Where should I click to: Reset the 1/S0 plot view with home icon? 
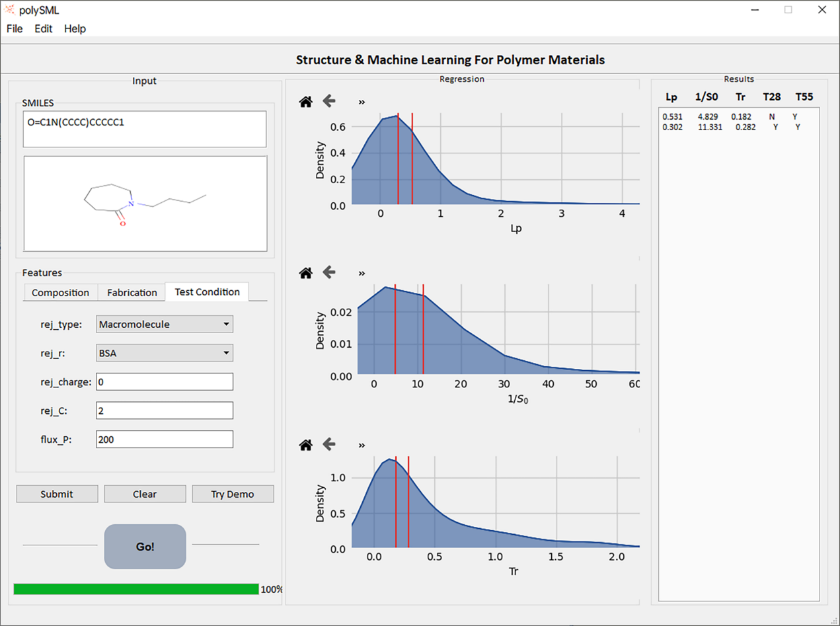click(x=305, y=273)
